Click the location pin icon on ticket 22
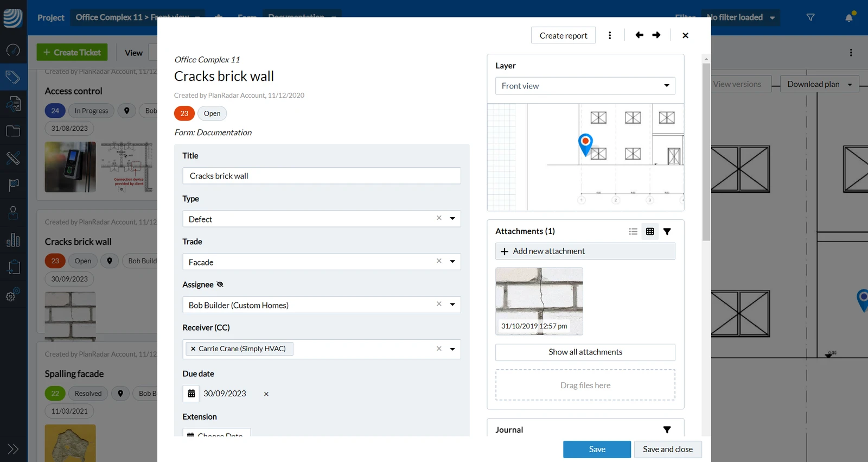 [120, 394]
